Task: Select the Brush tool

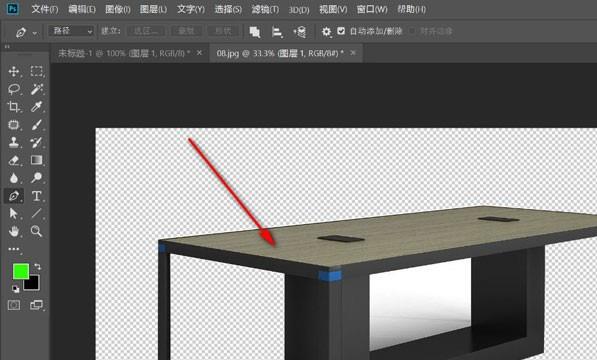Action: (37, 125)
